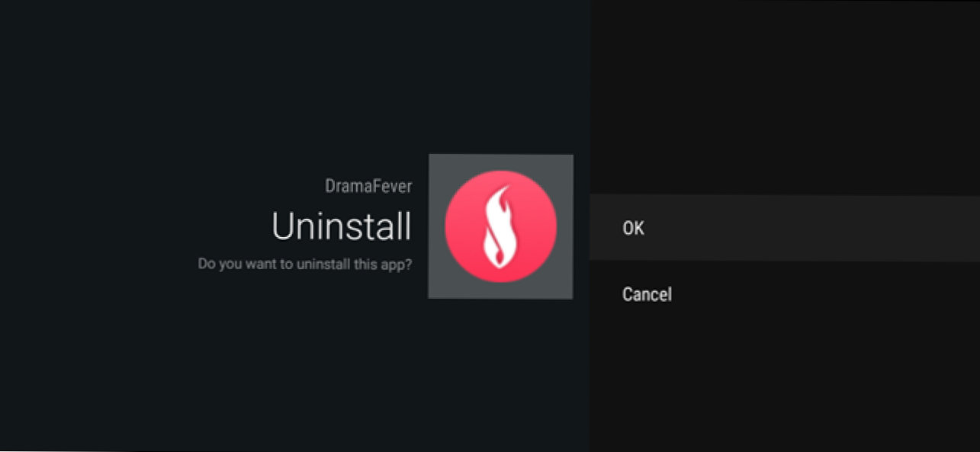
Task: Click the DramaFever flame app icon
Action: pyautogui.click(x=501, y=226)
